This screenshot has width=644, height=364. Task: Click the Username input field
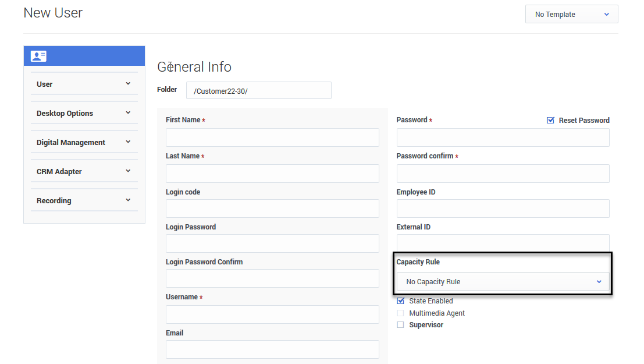click(272, 314)
